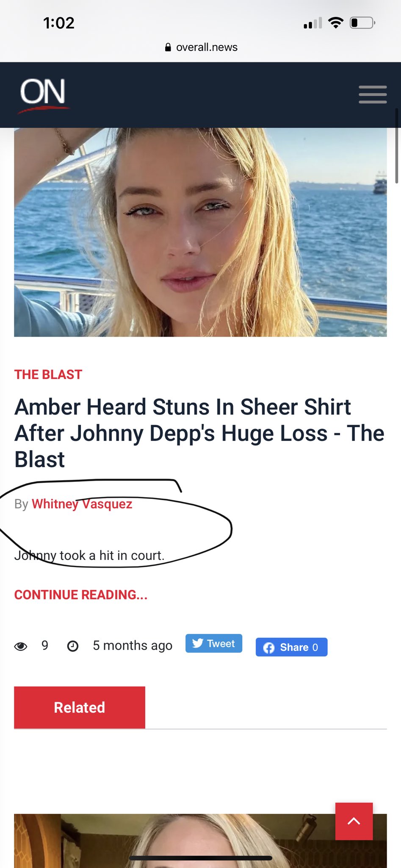
Task: Open THE BLAST category link
Action: (x=48, y=375)
